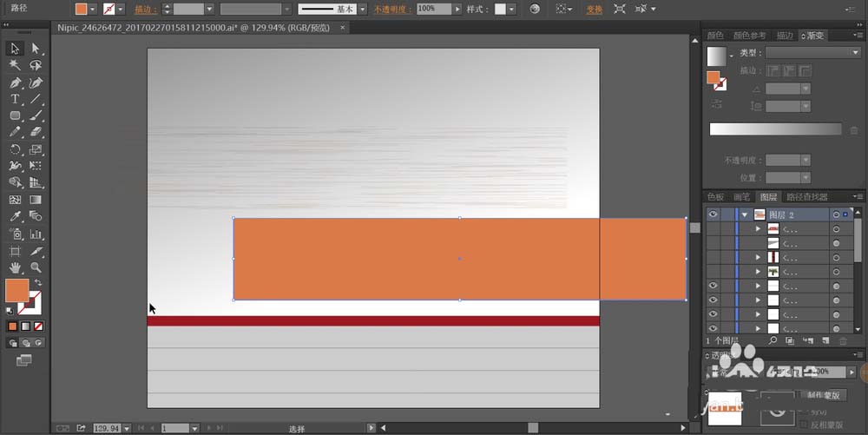Open the 不透明度 link in control bar

tap(392, 10)
